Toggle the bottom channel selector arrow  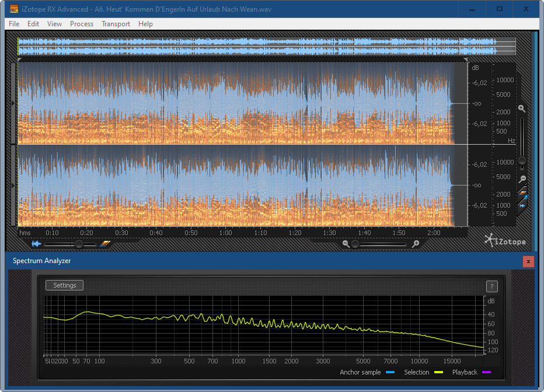click(13, 185)
